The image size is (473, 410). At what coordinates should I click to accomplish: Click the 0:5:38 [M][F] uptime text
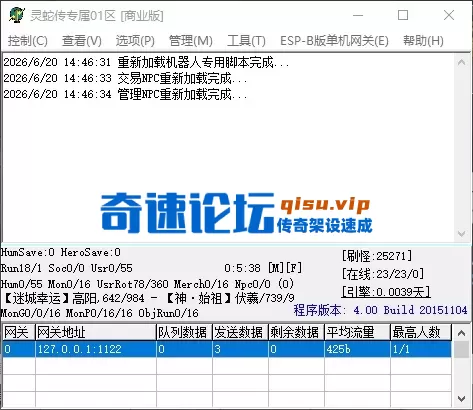[x=263, y=268]
